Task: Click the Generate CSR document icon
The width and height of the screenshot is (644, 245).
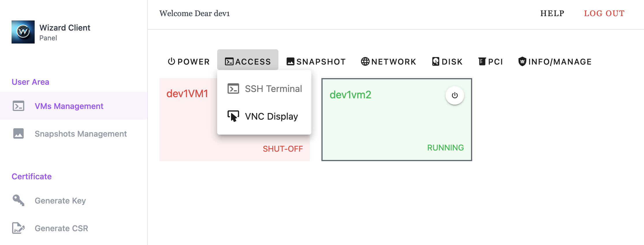Action: click(18, 228)
